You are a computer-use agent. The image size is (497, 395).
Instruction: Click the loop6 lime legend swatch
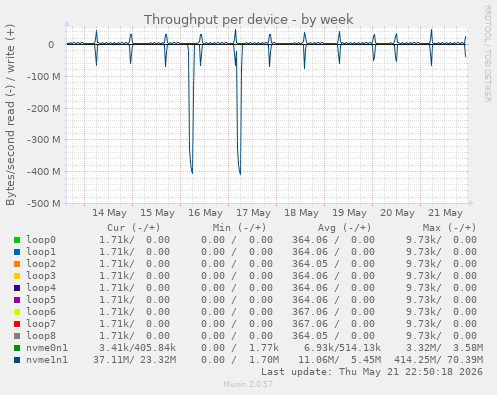pos(17,312)
